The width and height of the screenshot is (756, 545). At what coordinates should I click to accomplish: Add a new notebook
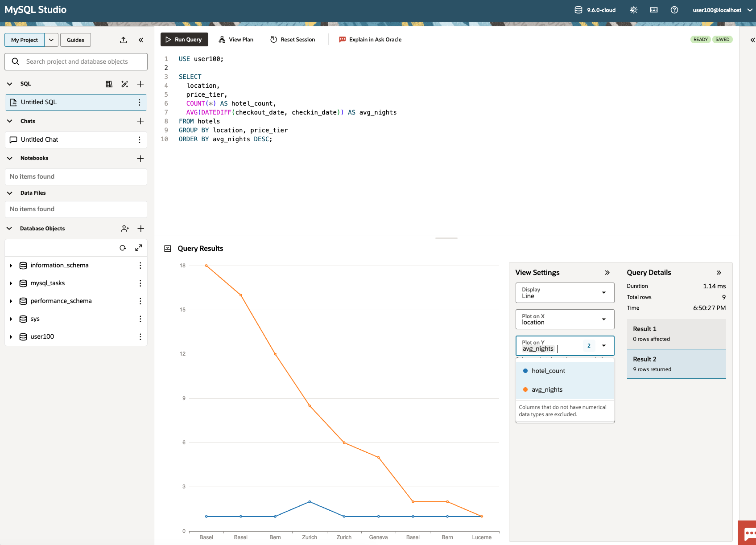pos(140,158)
